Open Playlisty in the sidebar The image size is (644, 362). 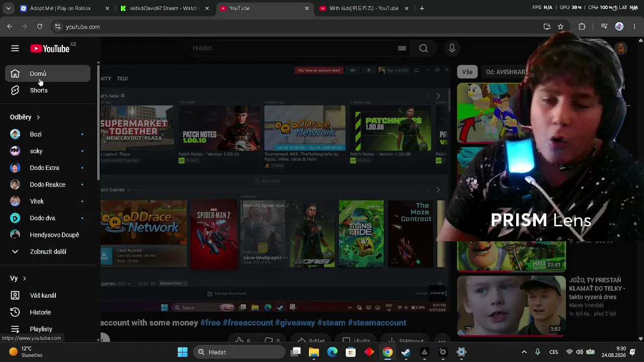click(x=48, y=329)
